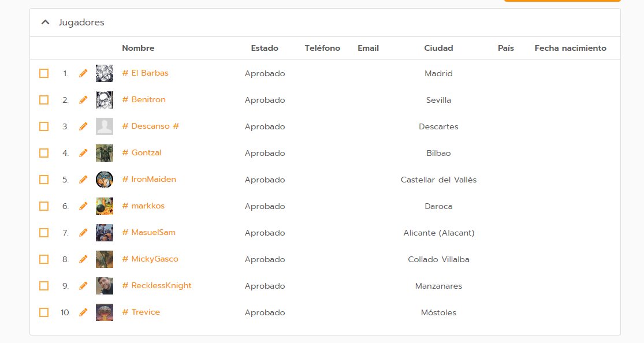
Task: Edit RecklessKnight with pencil icon
Action: [x=83, y=286]
